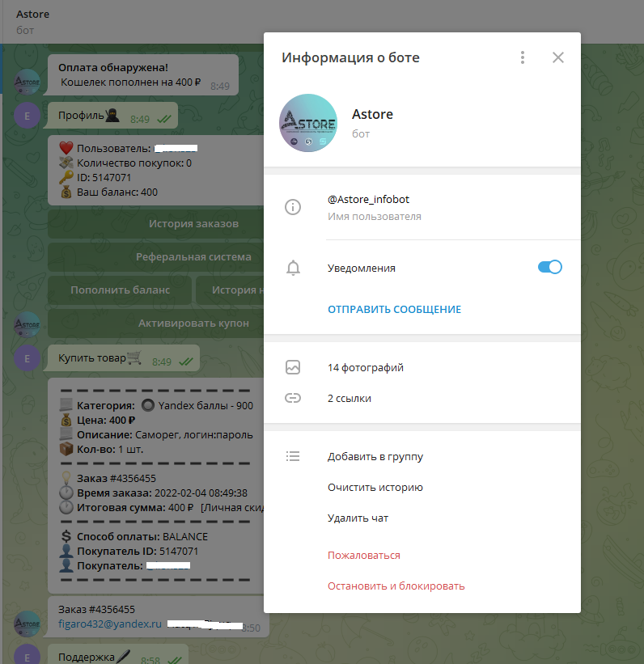
Task: Click Astore avatar beside Оплата обнаружена message
Action: click(x=28, y=82)
